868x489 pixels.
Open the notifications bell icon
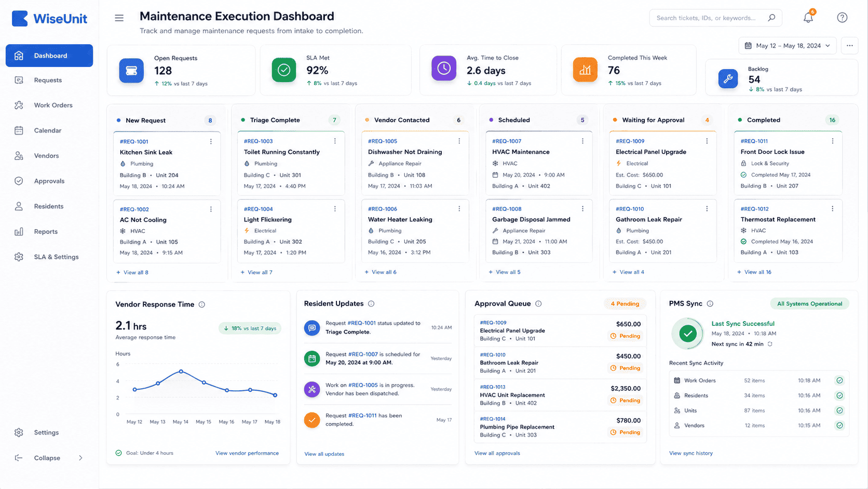coord(808,18)
